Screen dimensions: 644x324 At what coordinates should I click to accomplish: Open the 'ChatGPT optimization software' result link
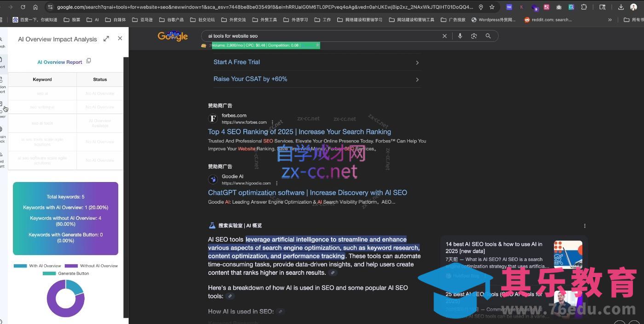point(307,193)
